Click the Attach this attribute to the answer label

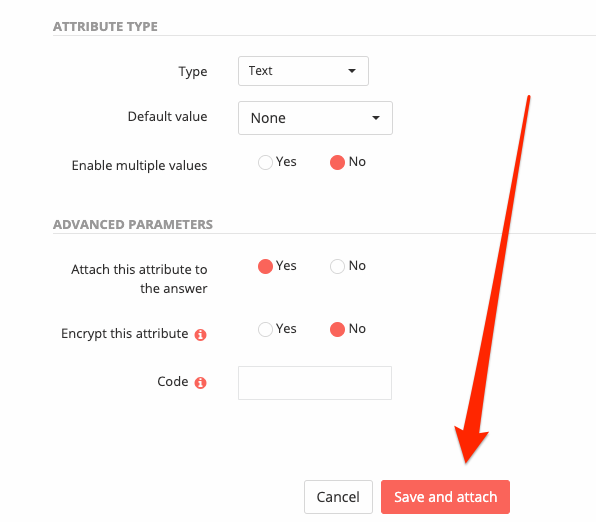pyautogui.click(x=139, y=279)
